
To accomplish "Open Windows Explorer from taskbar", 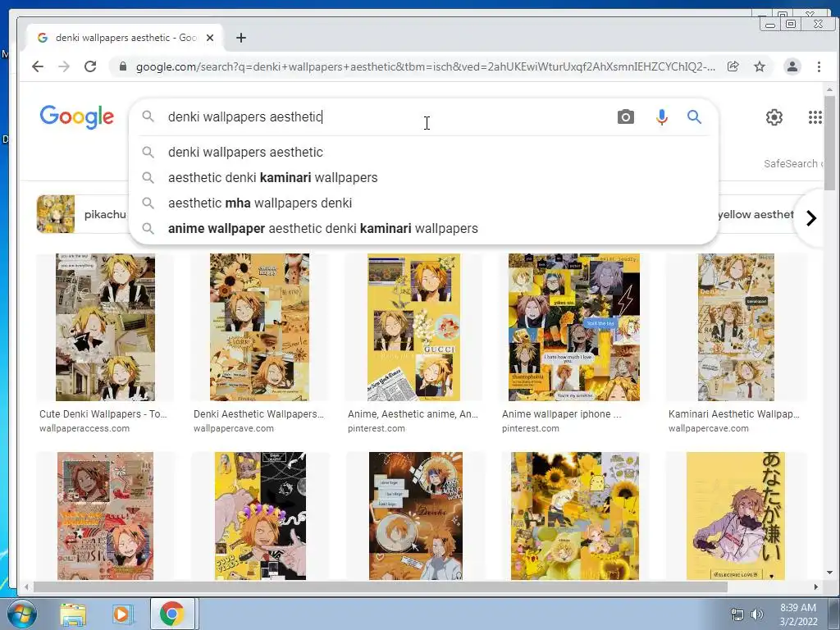I will click(x=73, y=614).
